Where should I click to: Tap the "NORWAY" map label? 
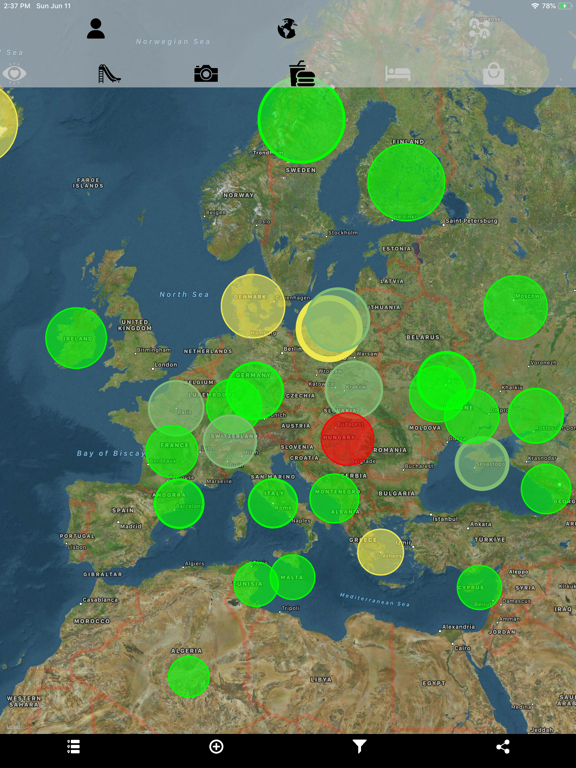click(x=239, y=195)
